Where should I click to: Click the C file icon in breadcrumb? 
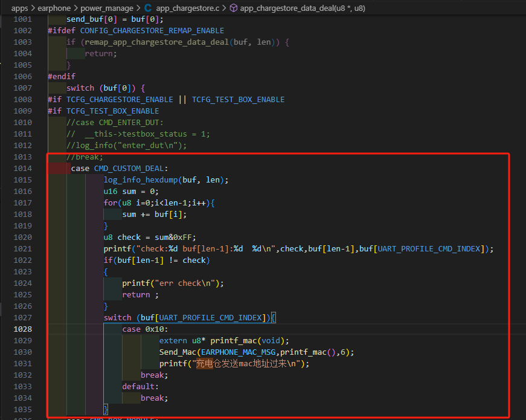tap(148, 8)
